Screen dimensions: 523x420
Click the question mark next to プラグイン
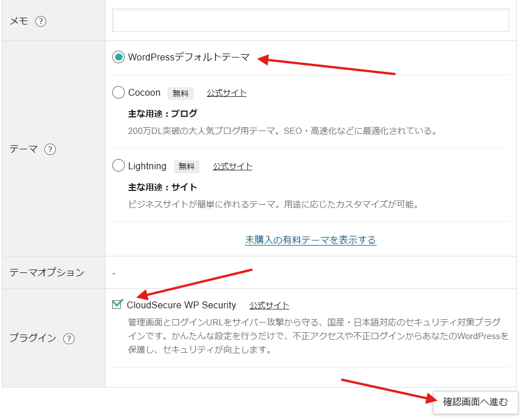[68, 339]
